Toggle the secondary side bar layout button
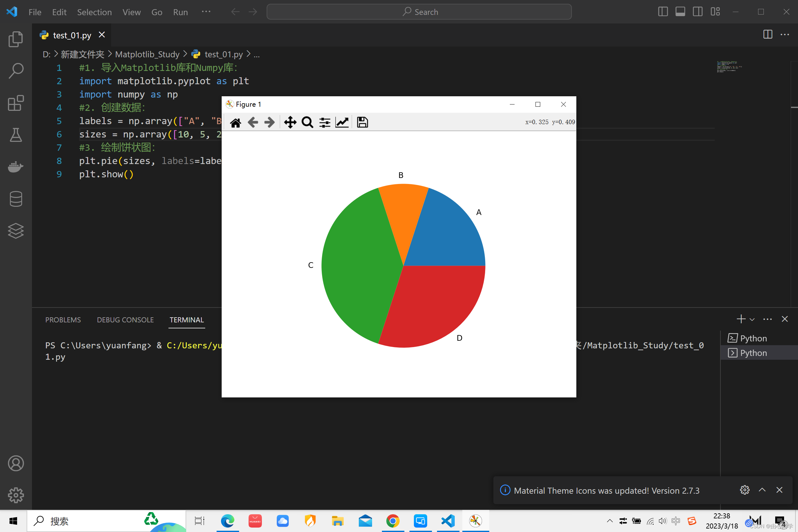The image size is (798, 532). 698,12
